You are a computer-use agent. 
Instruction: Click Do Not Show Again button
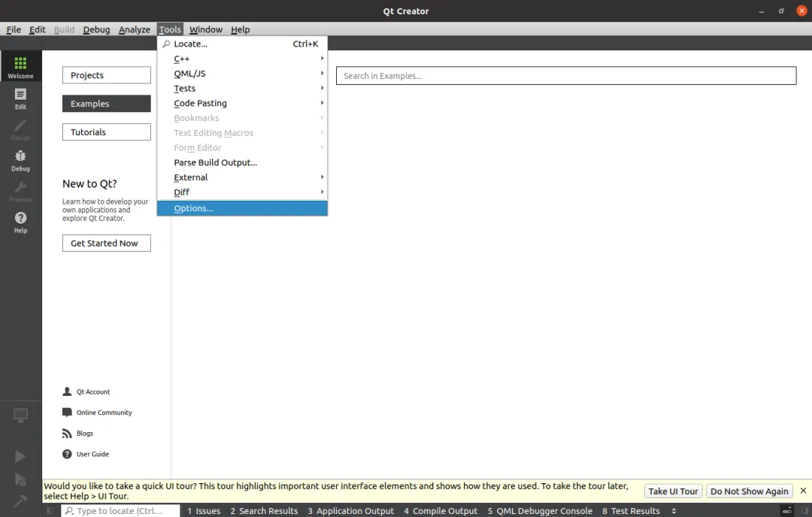point(750,491)
